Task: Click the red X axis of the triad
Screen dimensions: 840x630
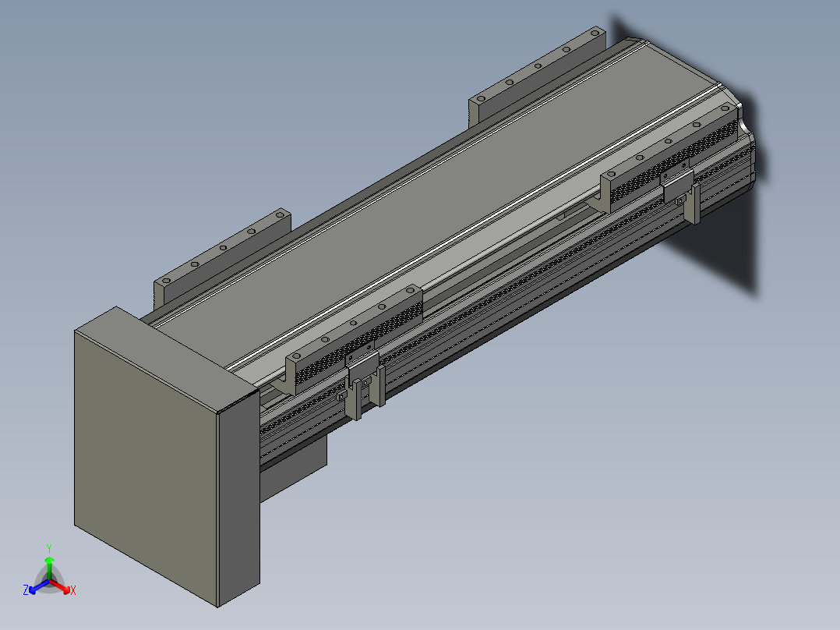Action: tap(64, 588)
